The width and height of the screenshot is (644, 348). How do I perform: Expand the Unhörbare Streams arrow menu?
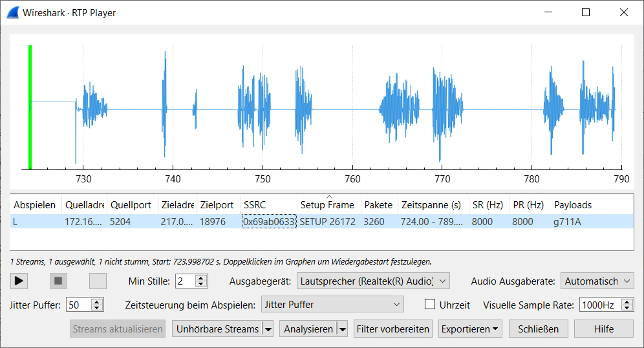(x=268, y=329)
